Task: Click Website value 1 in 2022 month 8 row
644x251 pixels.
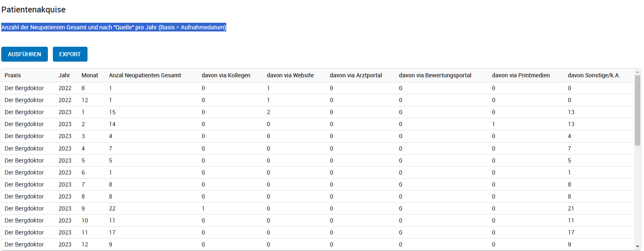Action: (268, 88)
